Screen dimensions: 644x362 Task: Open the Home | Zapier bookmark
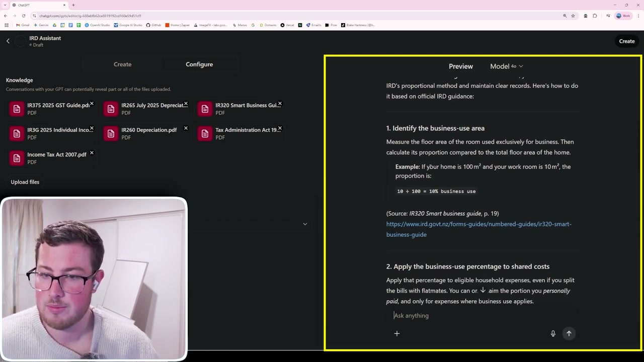[179, 25]
